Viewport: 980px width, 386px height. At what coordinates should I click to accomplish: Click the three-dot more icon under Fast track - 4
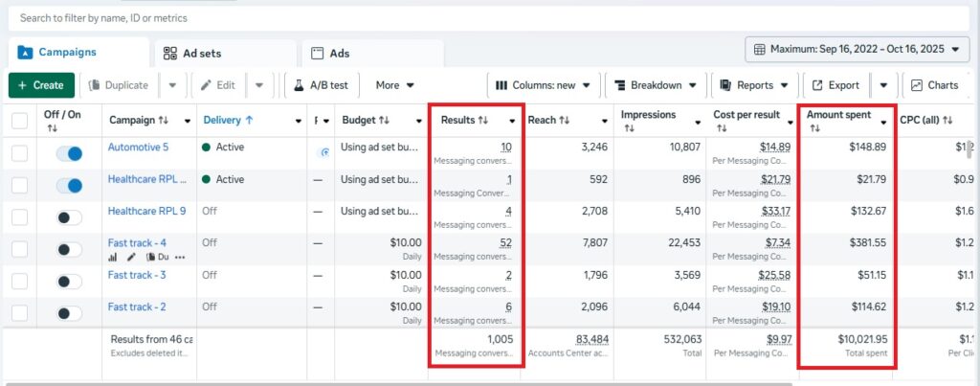tap(180, 257)
